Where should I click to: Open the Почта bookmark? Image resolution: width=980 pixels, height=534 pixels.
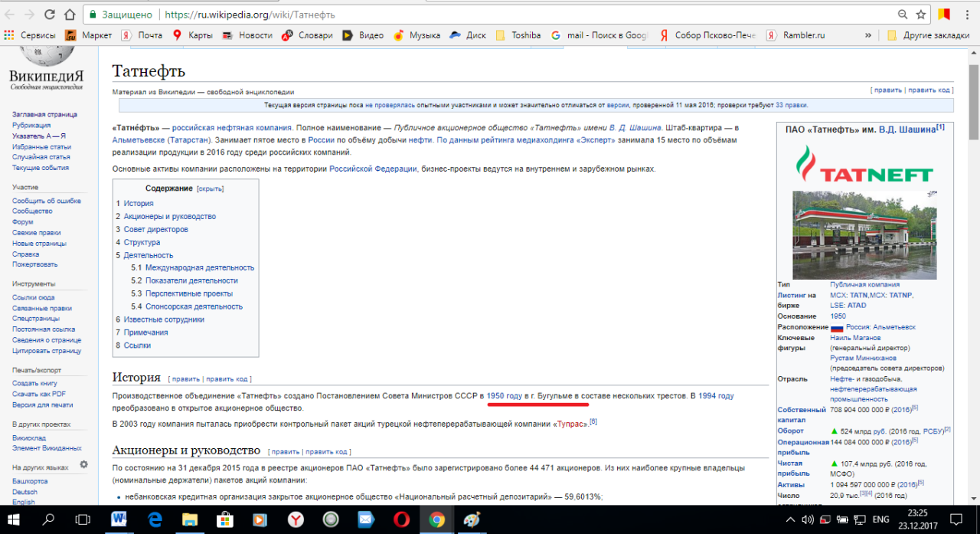[x=142, y=35]
